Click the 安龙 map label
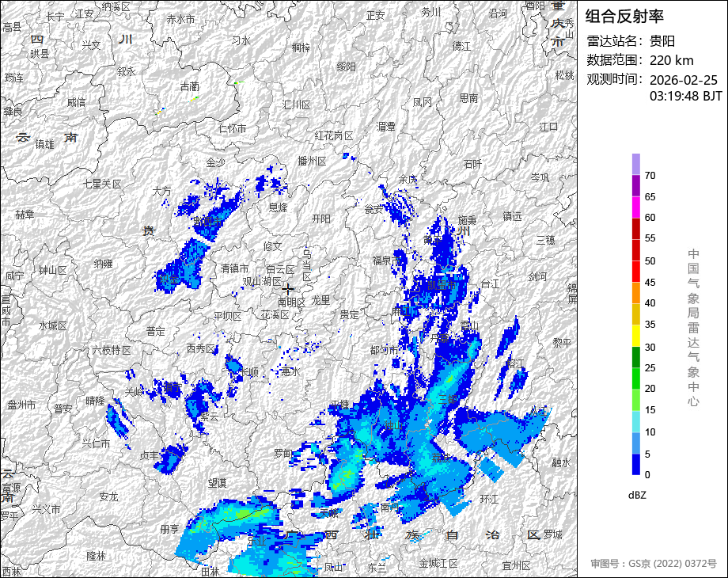The width and height of the screenshot is (728, 578). 108,496
